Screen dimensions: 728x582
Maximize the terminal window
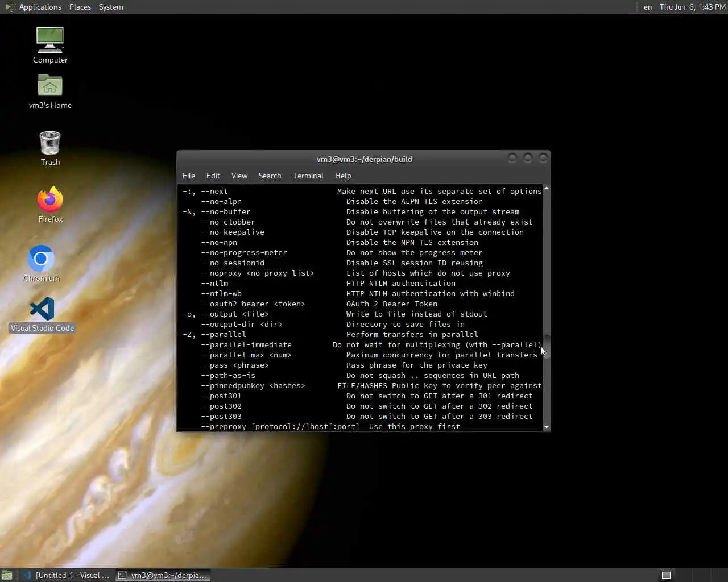click(x=528, y=158)
